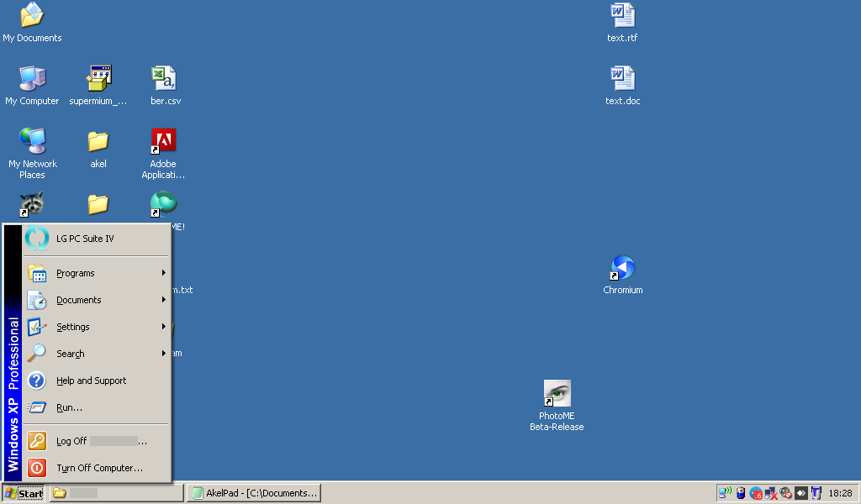Select the akel folder icon

[x=98, y=141]
